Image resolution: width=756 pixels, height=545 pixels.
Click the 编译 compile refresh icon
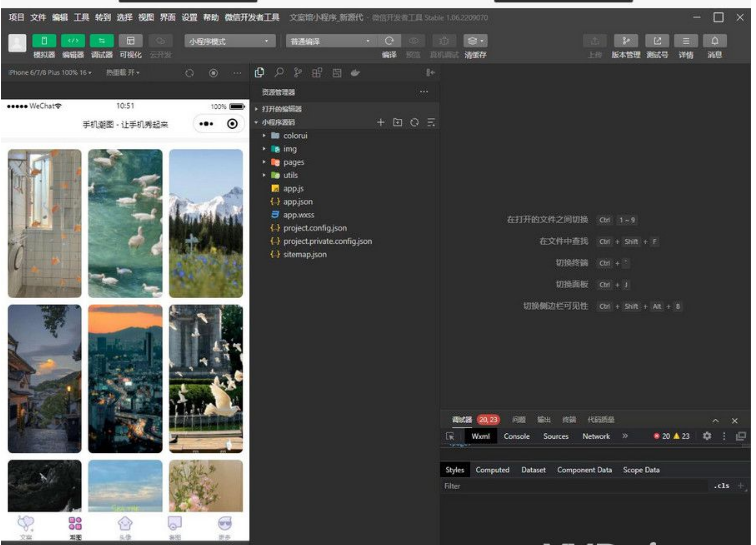tap(390, 41)
